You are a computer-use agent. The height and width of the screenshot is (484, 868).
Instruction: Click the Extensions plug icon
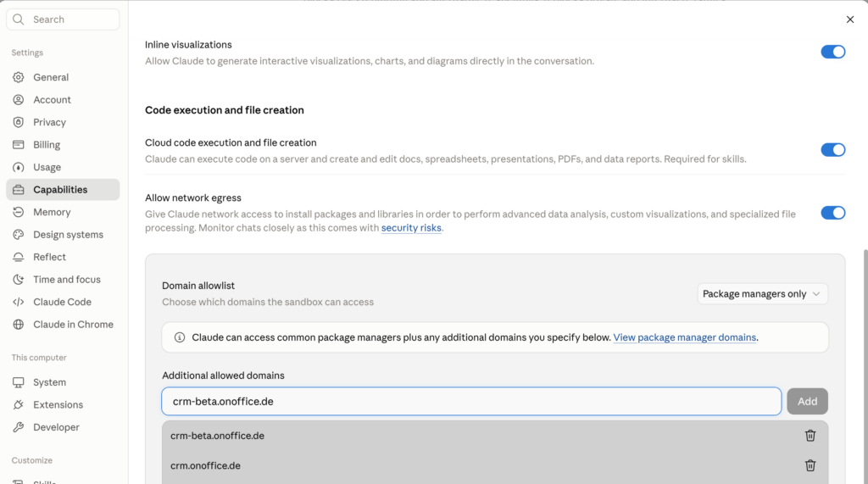pyautogui.click(x=19, y=405)
